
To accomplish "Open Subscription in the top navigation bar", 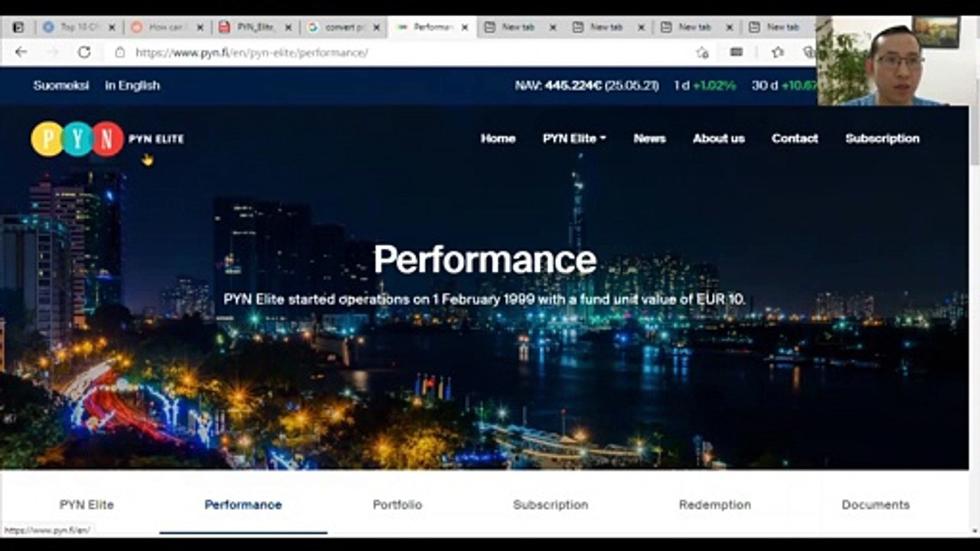I will (882, 139).
